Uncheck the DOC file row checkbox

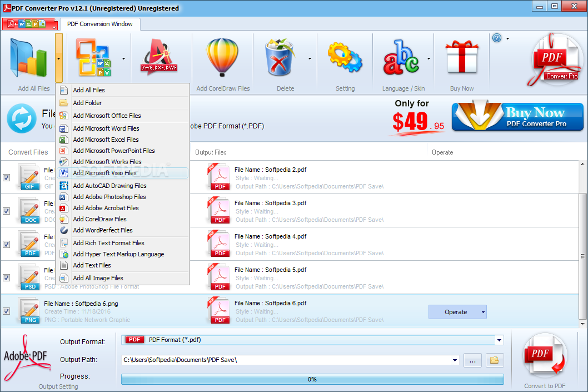click(6, 211)
